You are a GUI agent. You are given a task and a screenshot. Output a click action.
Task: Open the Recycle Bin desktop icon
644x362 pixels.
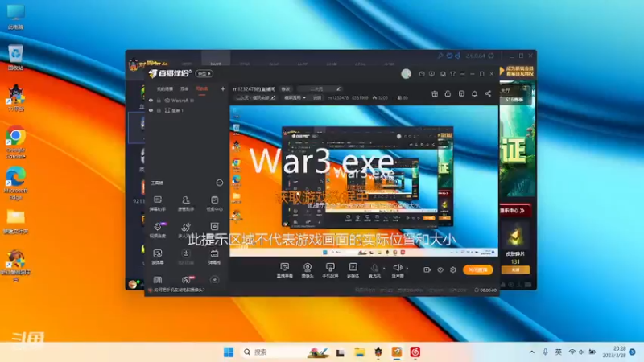click(15, 57)
